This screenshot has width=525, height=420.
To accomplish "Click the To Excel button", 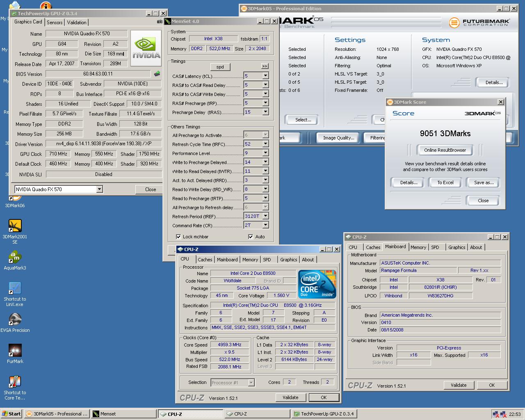I will tap(445, 183).
